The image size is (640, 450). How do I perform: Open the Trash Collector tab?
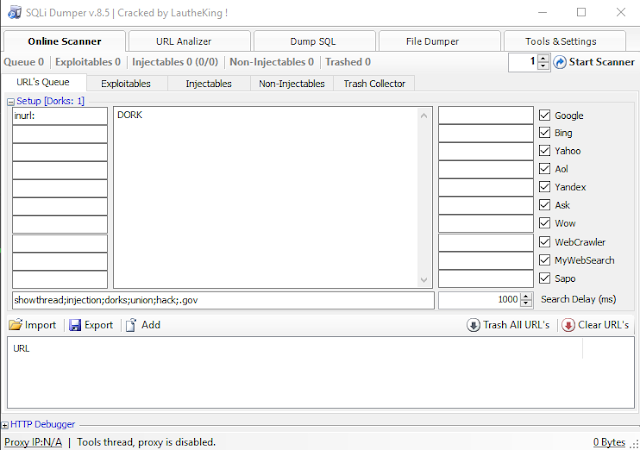pyautogui.click(x=374, y=84)
